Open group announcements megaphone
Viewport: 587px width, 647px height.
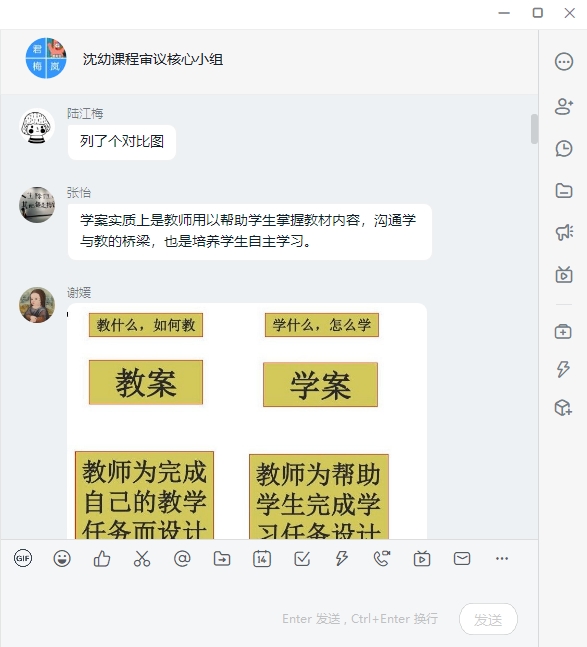pos(564,232)
